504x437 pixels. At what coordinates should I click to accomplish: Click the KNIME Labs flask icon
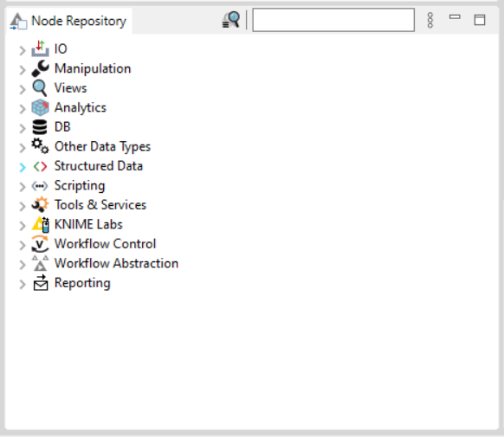point(41,224)
